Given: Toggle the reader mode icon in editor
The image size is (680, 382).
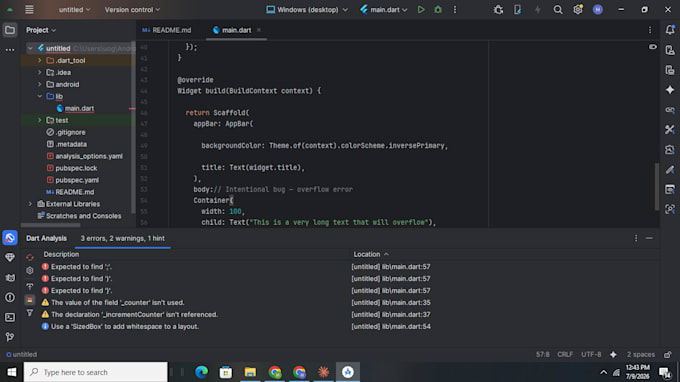Looking at the screenshot, I should coord(653,47).
